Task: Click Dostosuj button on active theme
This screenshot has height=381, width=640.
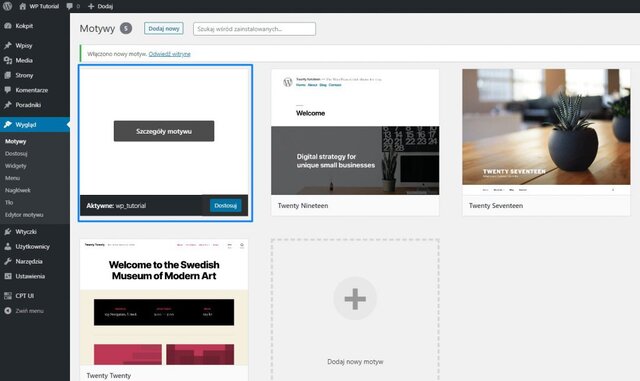Action: click(x=226, y=205)
